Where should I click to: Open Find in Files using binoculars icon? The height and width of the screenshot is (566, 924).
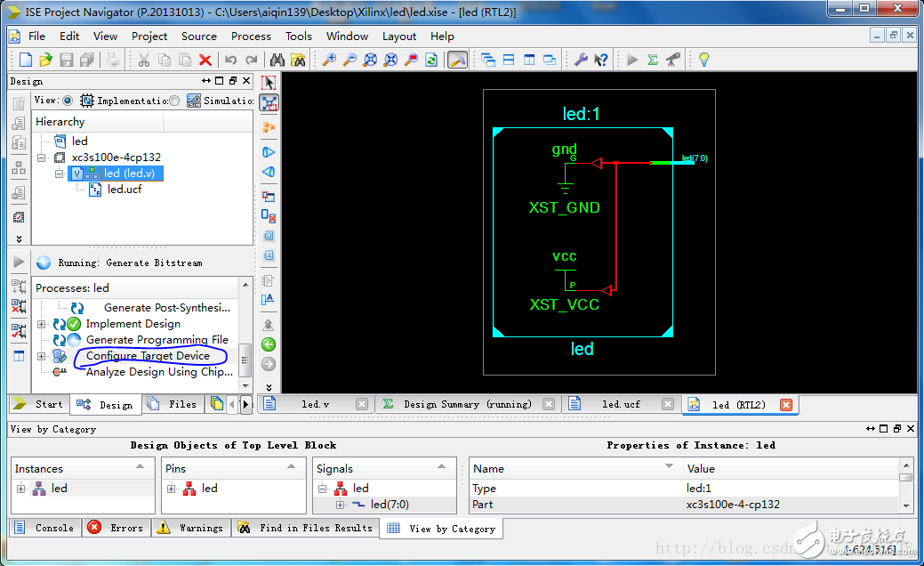(x=299, y=60)
